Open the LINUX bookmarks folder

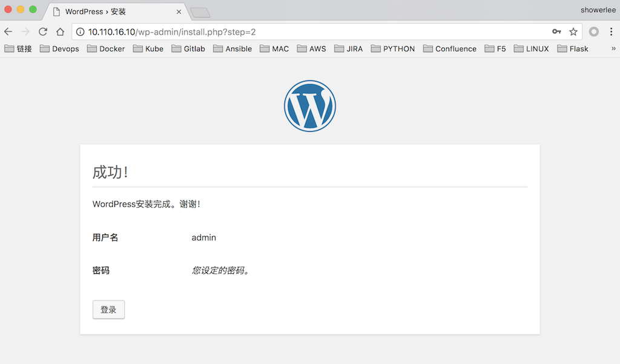click(532, 48)
